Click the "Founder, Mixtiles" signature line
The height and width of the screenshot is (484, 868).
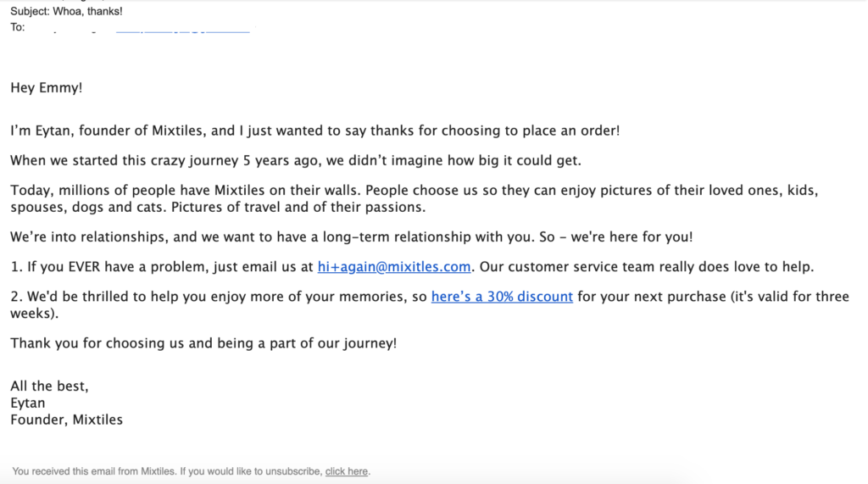[66, 420]
